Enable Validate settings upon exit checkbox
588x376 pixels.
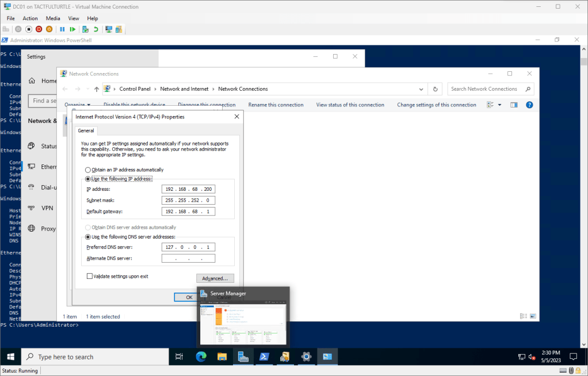coord(89,277)
